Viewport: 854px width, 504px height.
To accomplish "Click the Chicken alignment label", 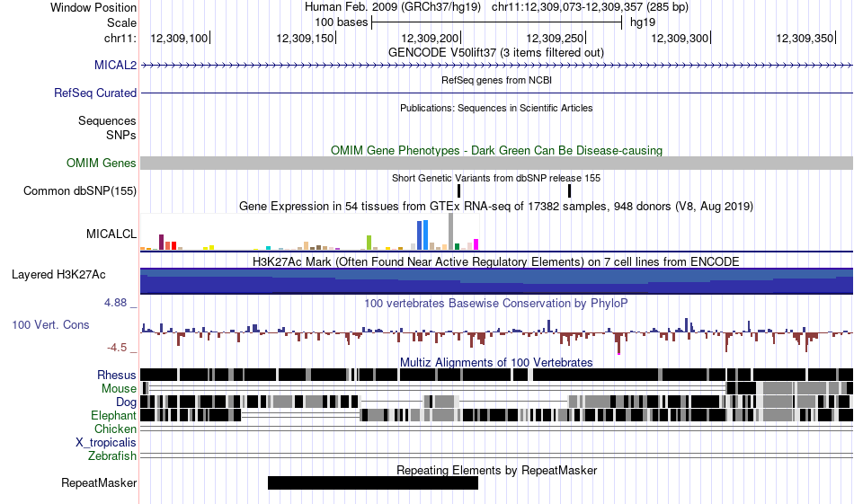I will [115, 429].
